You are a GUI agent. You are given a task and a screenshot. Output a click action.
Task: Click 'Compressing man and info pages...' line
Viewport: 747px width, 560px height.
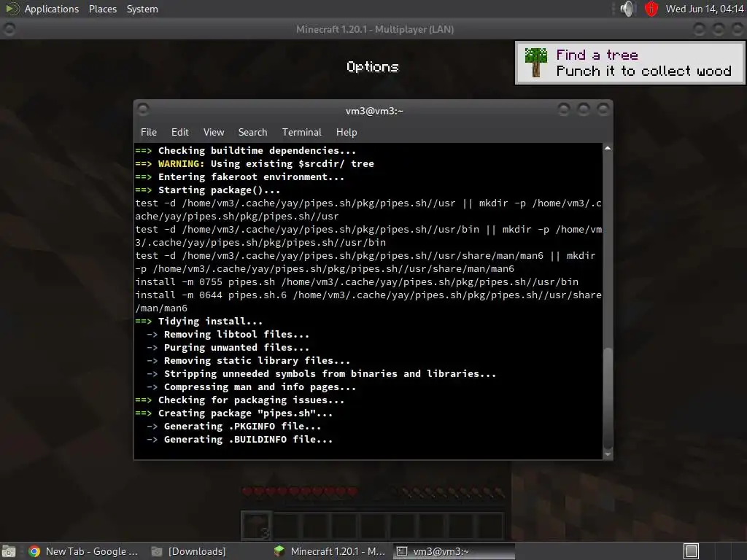click(x=260, y=387)
